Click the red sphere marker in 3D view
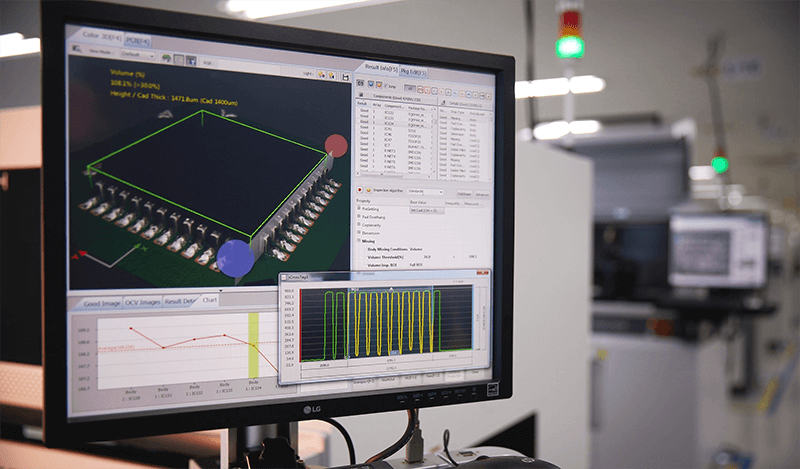800x469 pixels. 337,146
